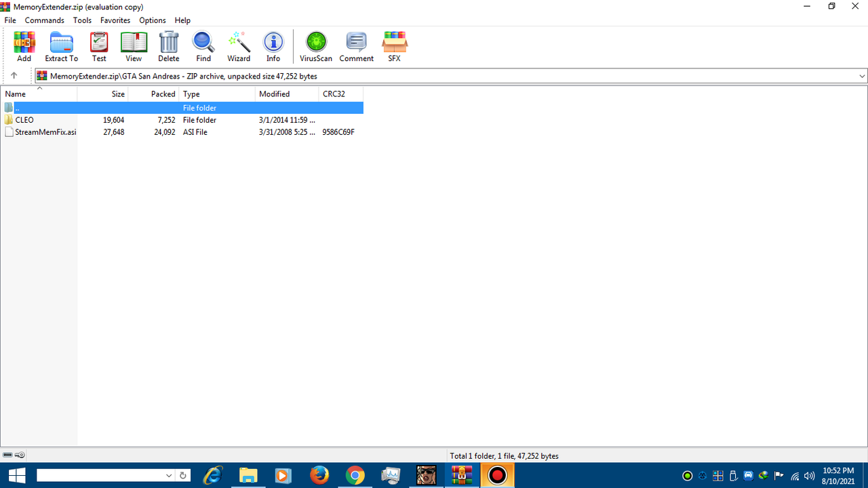Open the Tools menu
Viewport: 868px width, 488px height.
tap(82, 20)
